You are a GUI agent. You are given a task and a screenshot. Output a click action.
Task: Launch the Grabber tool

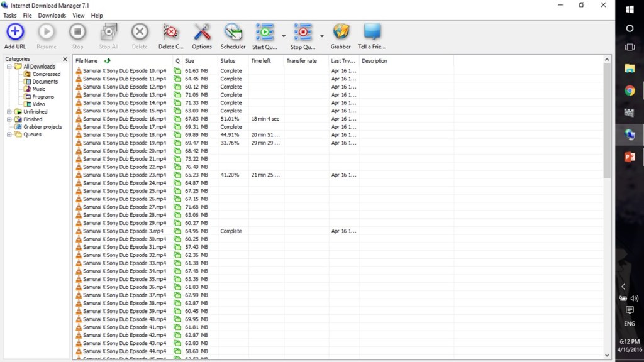click(341, 32)
